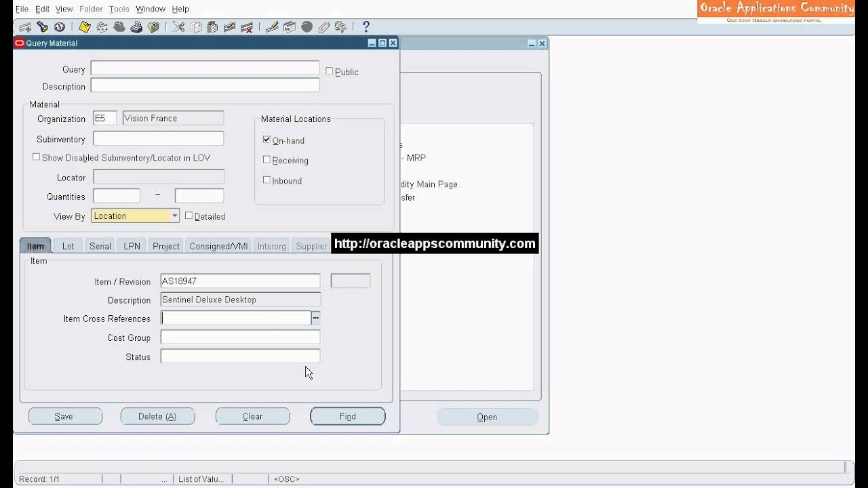Click the 'Sentinel Deluxe Desktop' description text
This screenshot has width=868, height=488.
209,300
